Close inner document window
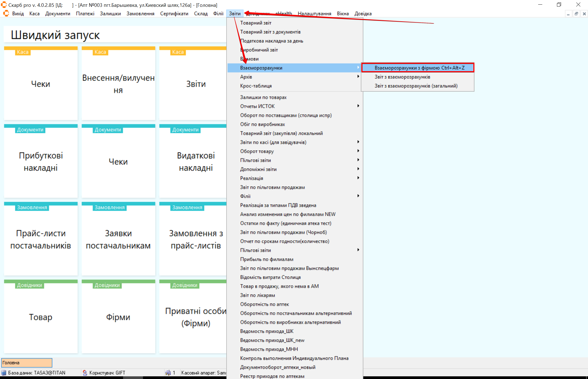This screenshot has width=588, height=379. (x=584, y=14)
